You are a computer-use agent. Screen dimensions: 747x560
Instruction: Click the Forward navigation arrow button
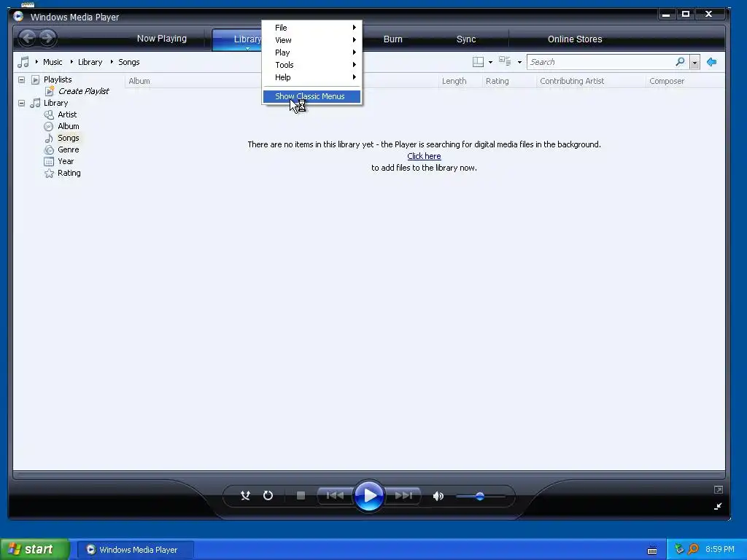pos(47,38)
